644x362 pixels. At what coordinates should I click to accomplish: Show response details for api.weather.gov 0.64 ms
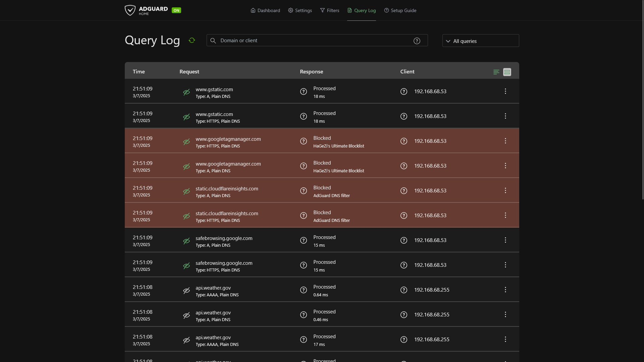pos(304,290)
